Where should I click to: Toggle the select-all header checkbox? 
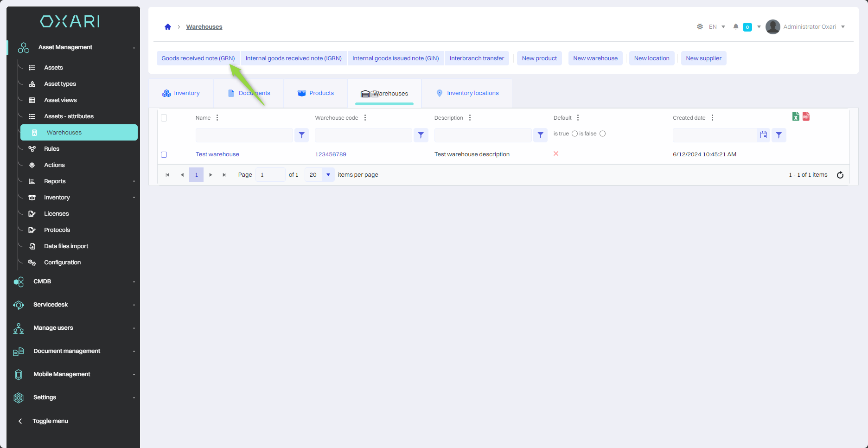[164, 118]
